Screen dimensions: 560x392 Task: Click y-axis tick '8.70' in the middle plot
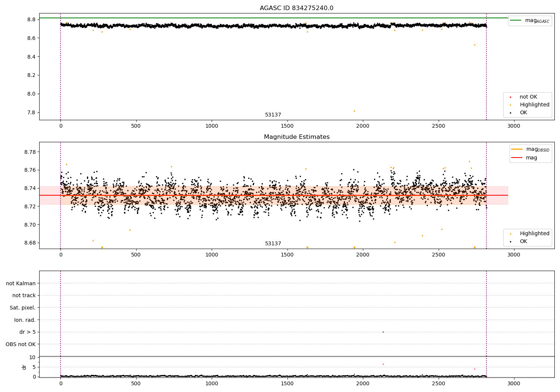point(30,225)
